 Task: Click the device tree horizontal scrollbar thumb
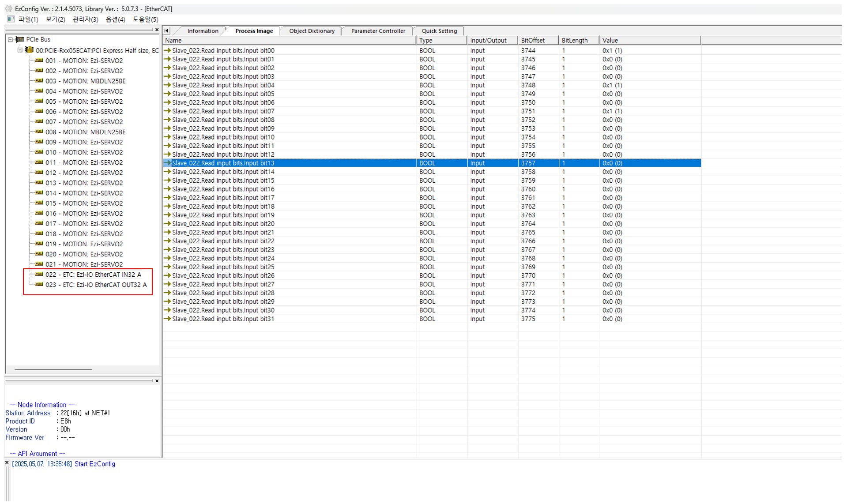pos(53,369)
